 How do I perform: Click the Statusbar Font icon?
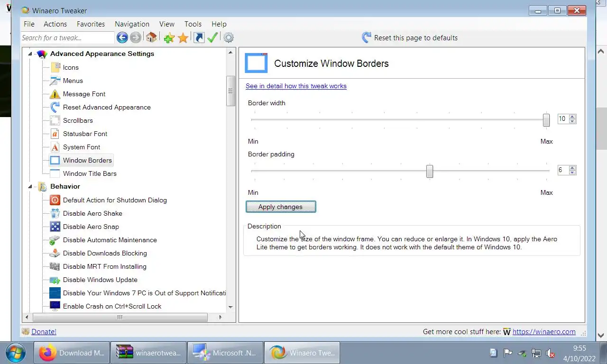(55, 134)
